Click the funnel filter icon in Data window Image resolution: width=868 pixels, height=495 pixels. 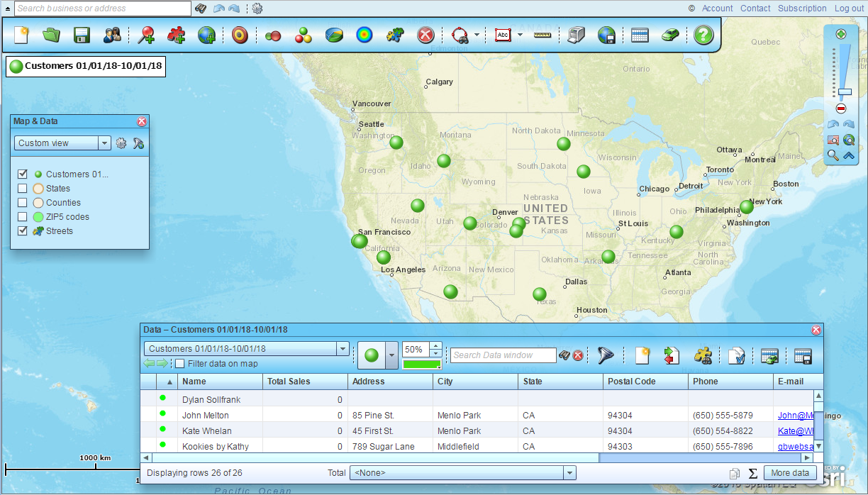tap(605, 355)
